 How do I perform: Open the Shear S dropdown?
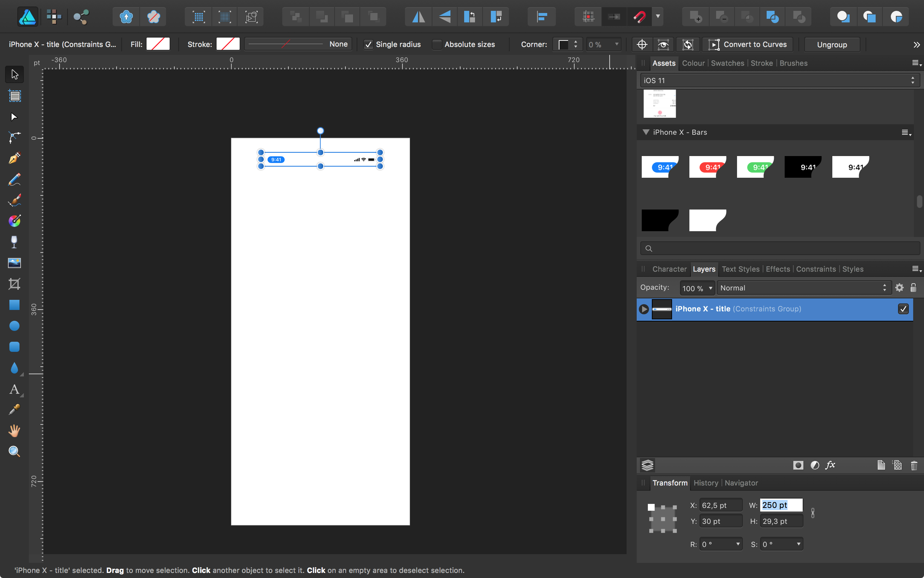[798, 544]
